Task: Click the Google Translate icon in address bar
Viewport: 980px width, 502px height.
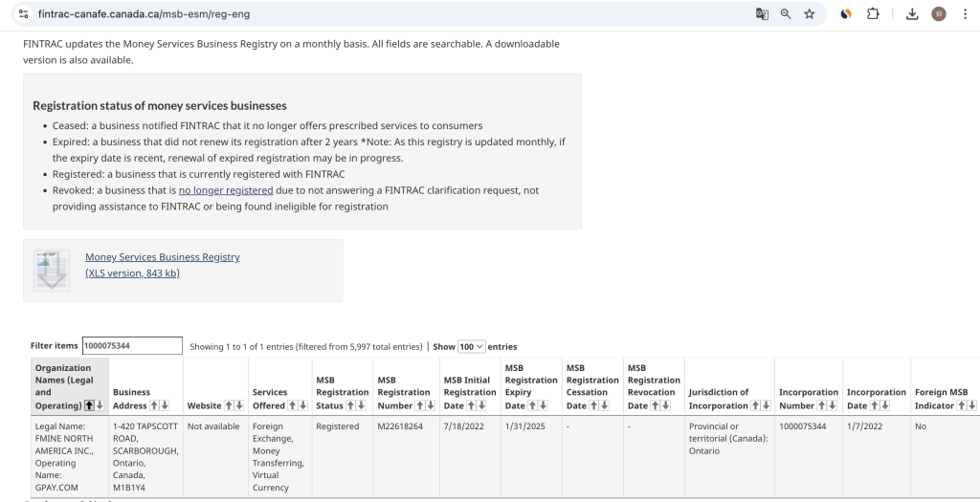Action: click(x=763, y=14)
